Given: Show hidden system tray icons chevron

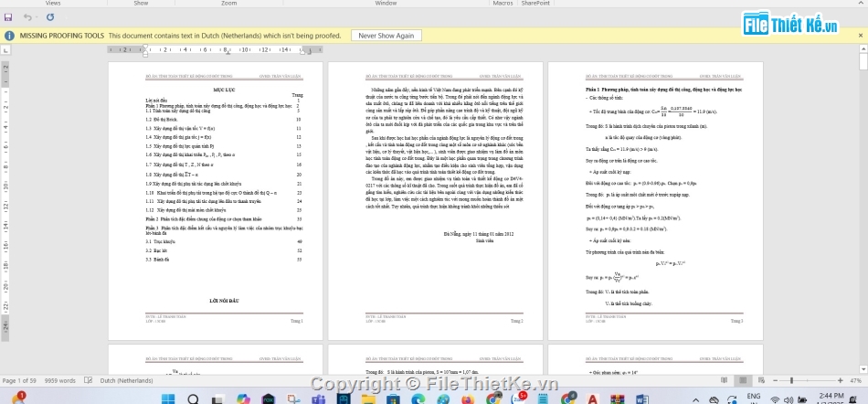Looking at the screenshot, I should [x=696, y=399].
